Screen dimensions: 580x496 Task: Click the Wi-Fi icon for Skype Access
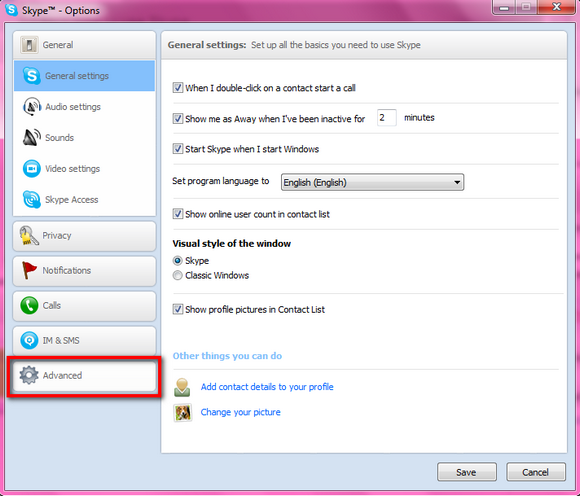(x=31, y=199)
